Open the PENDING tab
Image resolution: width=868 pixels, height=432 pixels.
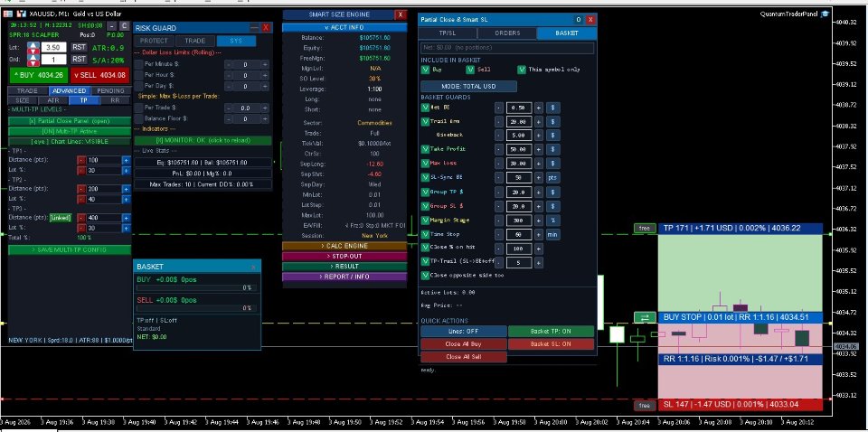click(x=110, y=90)
